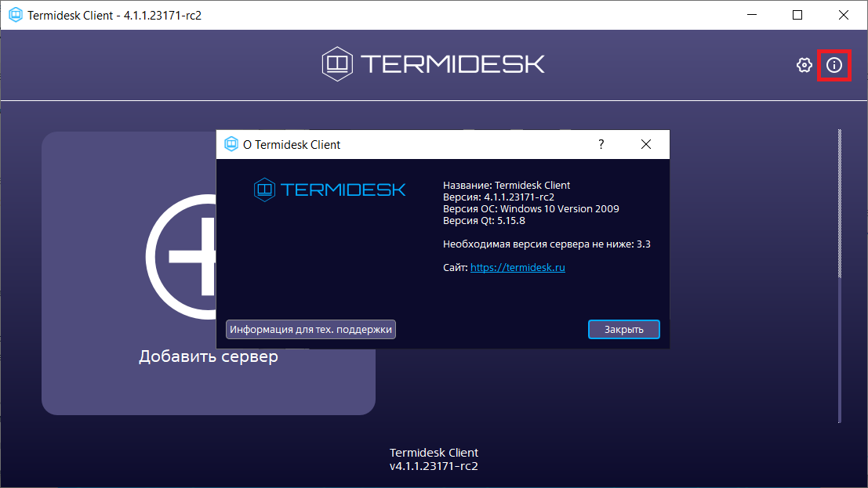Close the About Termidesk Client dialog with X

point(645,144)
